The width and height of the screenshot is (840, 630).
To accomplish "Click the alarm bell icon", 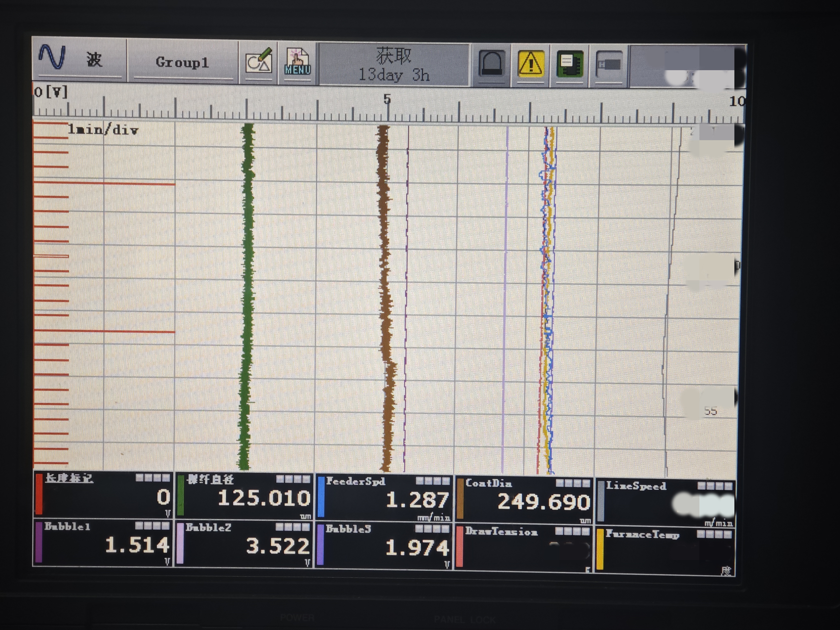I will click(x=491, y=64).
